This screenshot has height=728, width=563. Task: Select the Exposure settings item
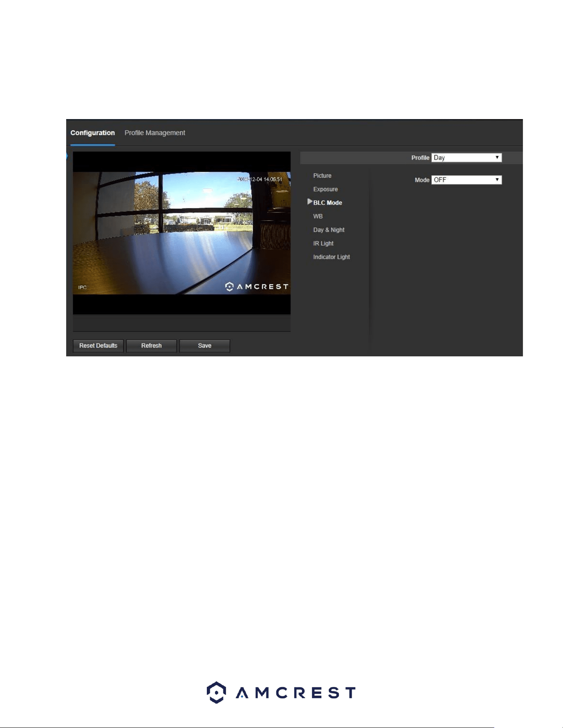(326, 189)
